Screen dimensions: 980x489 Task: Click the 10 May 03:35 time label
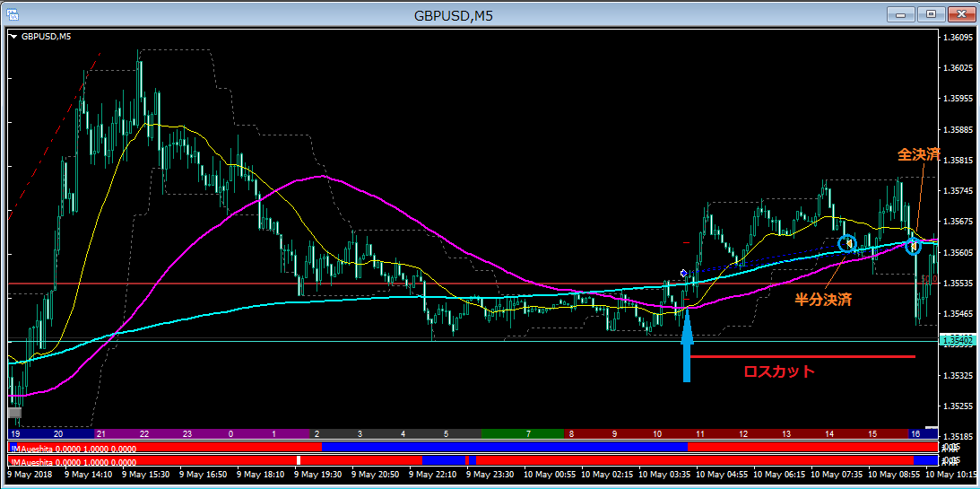click(x=663, y=475)
